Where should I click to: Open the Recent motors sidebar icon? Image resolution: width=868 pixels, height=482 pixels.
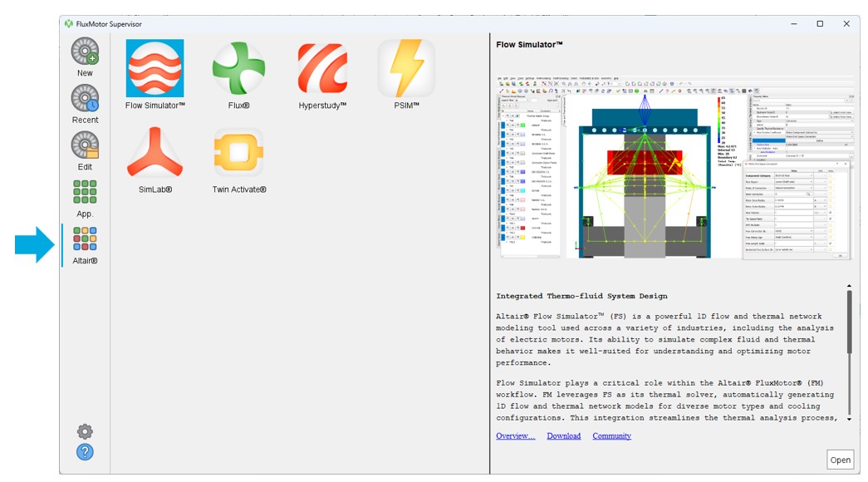(85, 99)
